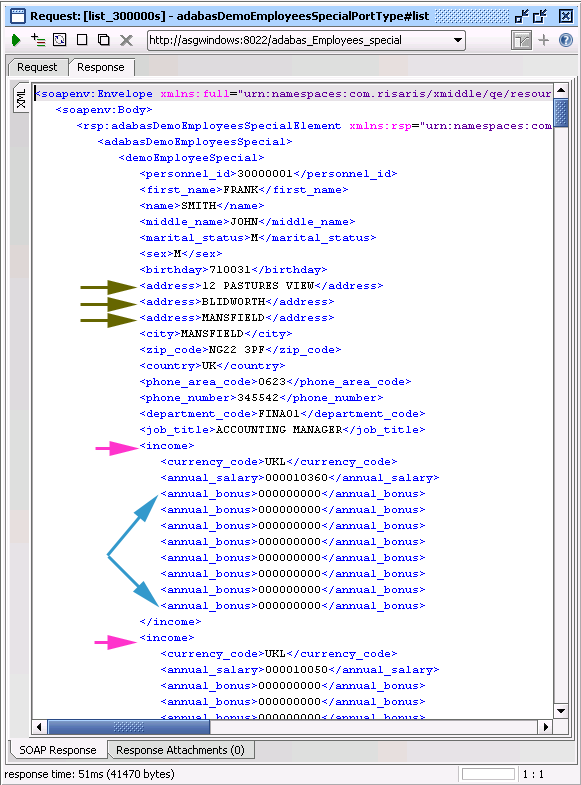Click the sex M line
The image size is (581, 785).
pyautogui.click(x=181, y=254)
